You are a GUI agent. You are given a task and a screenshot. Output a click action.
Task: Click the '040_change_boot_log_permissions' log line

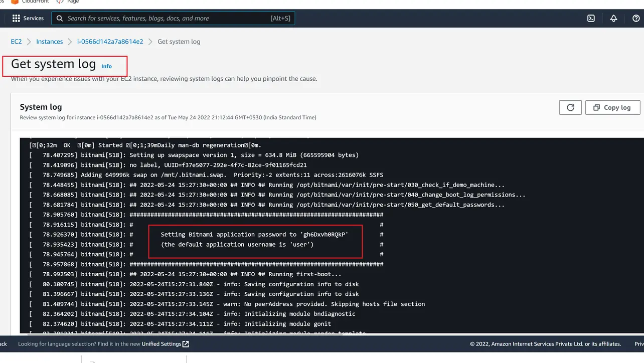click(277, 195)
